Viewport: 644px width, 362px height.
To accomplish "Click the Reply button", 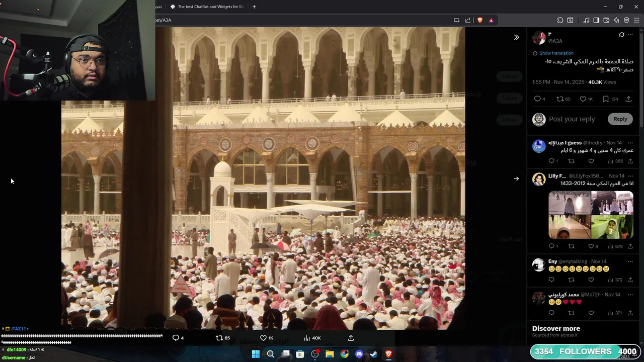I will pyautogui.click(x=620, y=119).
